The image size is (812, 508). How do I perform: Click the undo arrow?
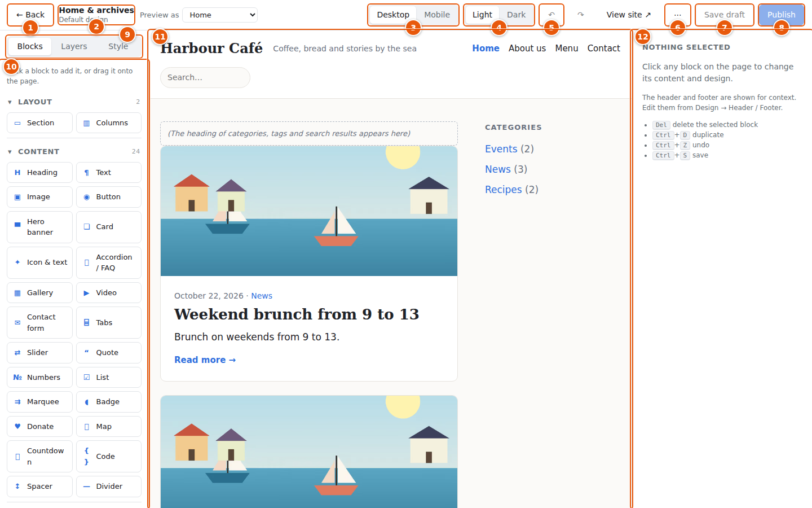click(551, 15)
